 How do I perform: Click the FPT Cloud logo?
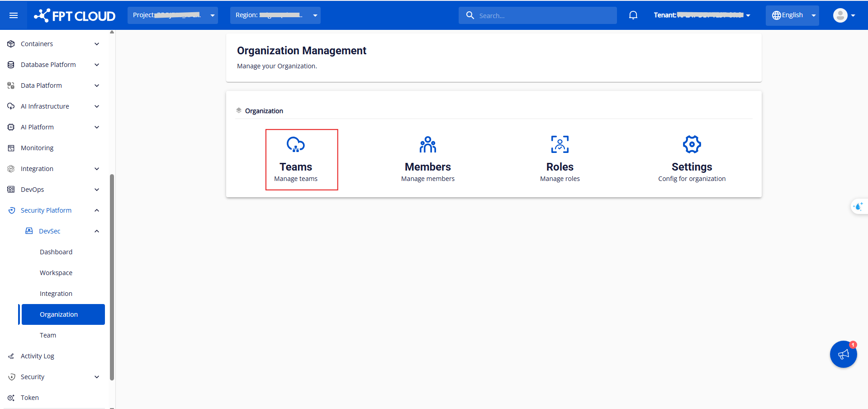[75, 16]
